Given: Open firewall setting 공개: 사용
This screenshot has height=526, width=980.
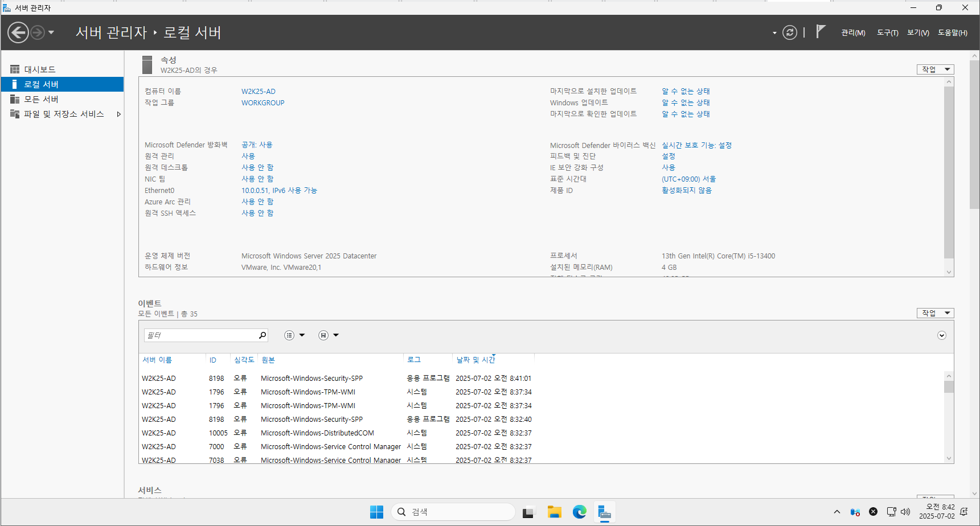Looking at the screenshot, I should click(257, 145).
